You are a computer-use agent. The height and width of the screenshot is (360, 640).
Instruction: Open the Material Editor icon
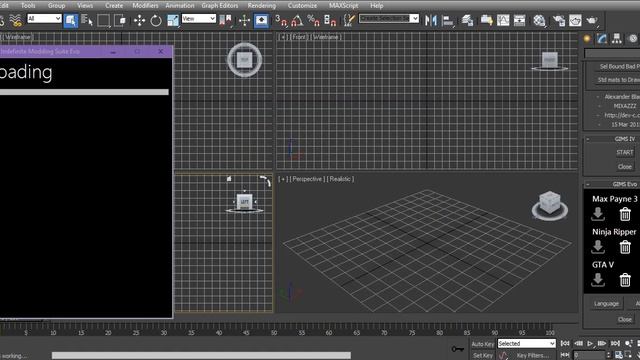pyautogui.click(x=539, y=20)
